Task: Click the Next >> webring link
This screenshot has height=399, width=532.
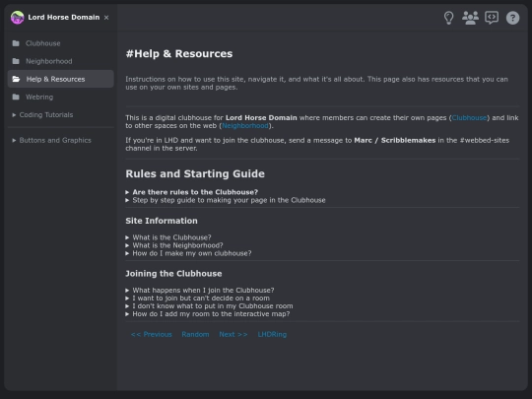Action: tap(233, 335)
